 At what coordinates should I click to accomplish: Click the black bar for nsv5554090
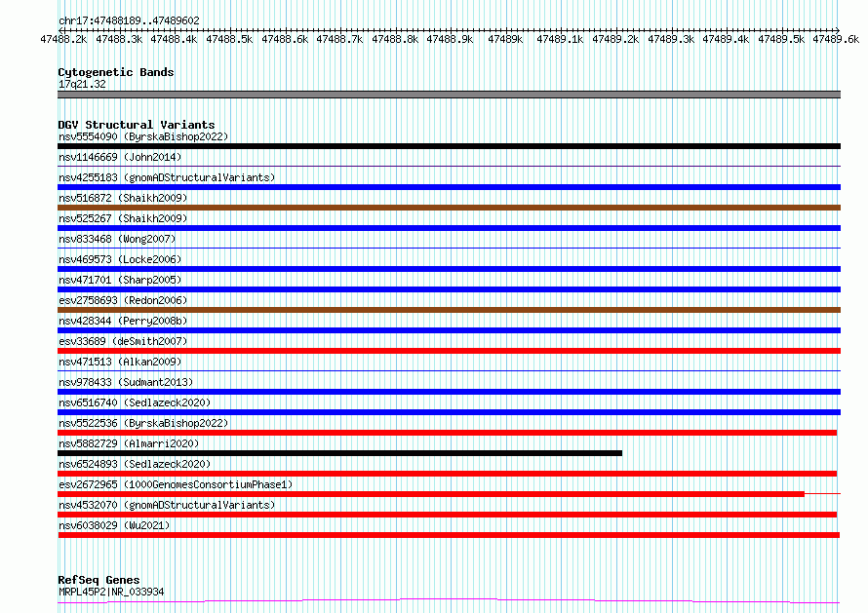click(449, 146)
